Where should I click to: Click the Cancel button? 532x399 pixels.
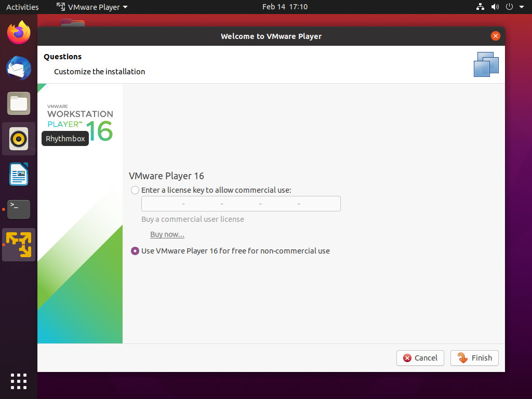pyautogui.click(x=420, y=358)
